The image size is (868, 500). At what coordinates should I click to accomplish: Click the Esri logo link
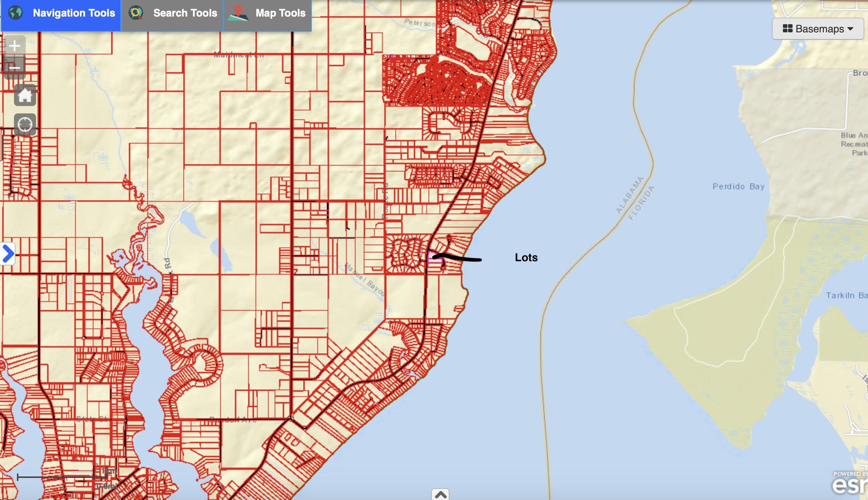click(x=850, y=483)
